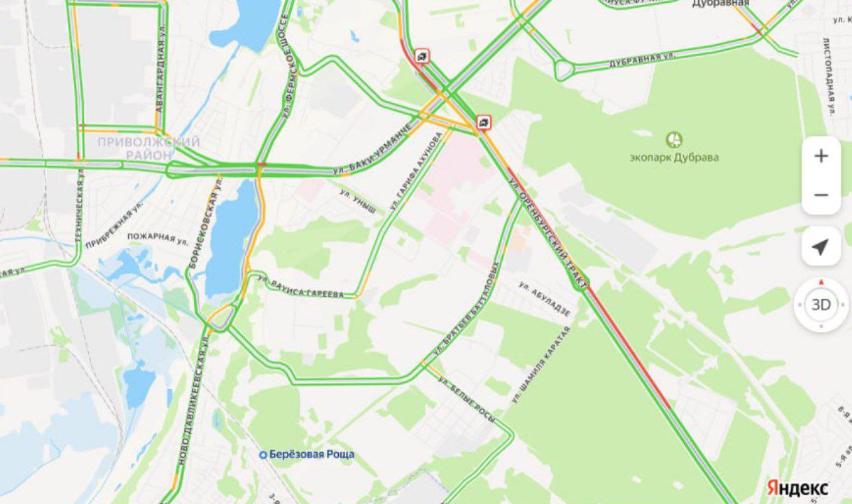Image resolution: width=852 pixels, height=504 pixels.
Task: Select the roundabout on Дубравная ул.
Action: click(x=564, y=69)
